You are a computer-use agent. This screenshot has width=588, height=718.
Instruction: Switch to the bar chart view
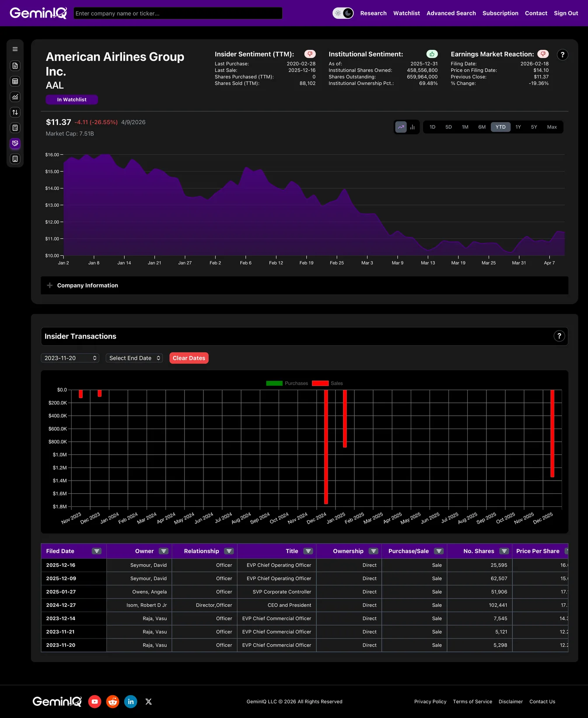(x=412, y=127)
